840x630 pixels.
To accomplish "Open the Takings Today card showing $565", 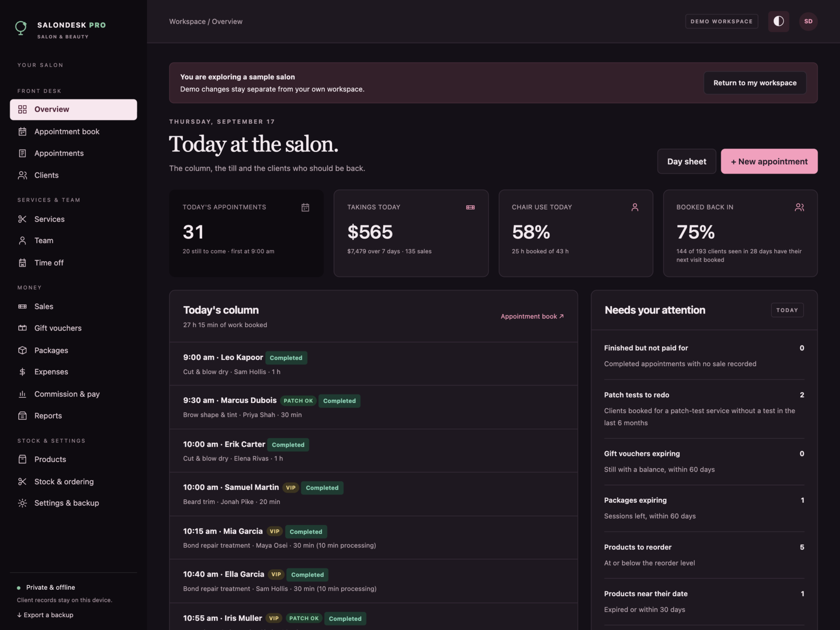I will click(411, 233).
